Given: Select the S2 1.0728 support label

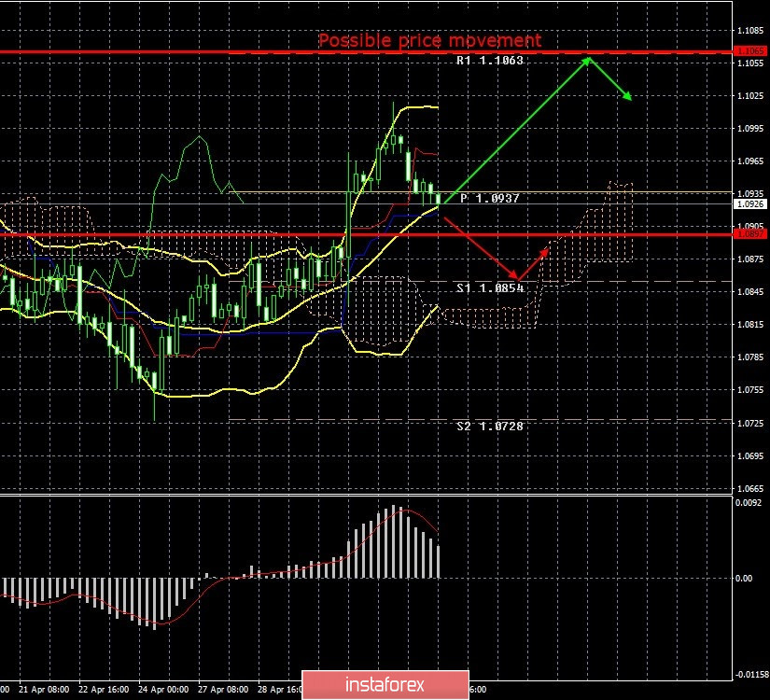Looking at the screenshot, I should [490, 427].
